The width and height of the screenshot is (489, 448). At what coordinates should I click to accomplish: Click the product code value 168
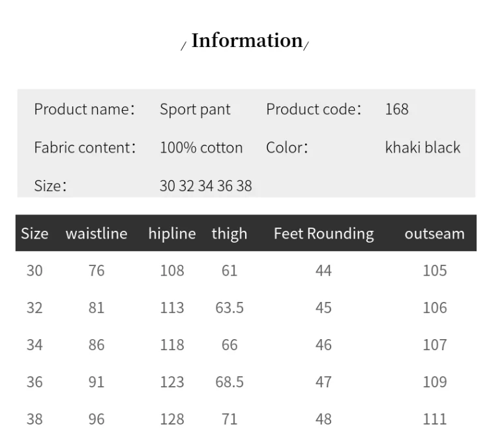[x=396, y=109]
